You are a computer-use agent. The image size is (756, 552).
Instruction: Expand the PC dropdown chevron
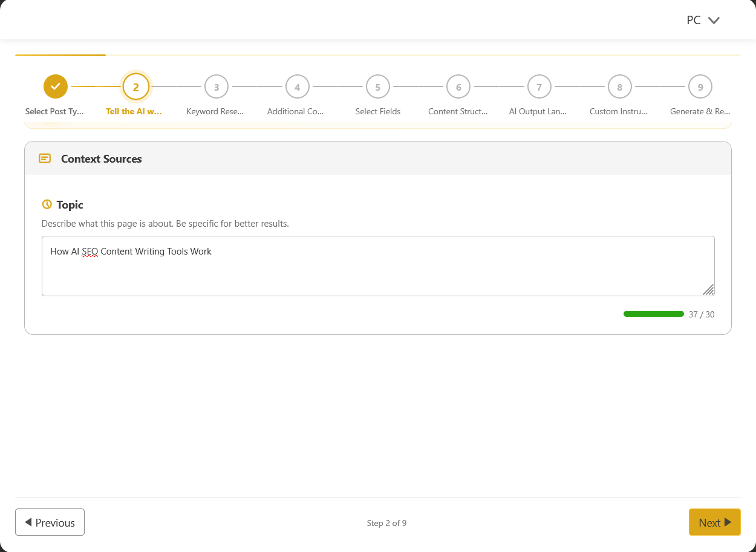[x=714, y=21]
